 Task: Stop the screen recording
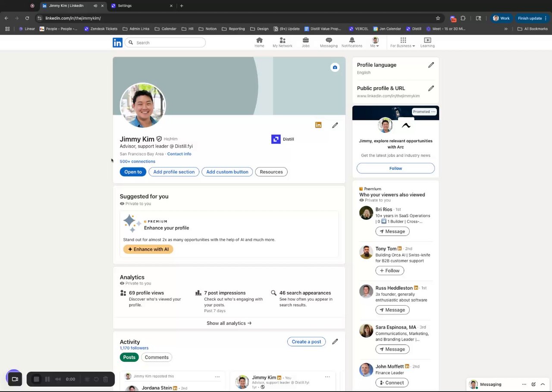click(36, 379)
